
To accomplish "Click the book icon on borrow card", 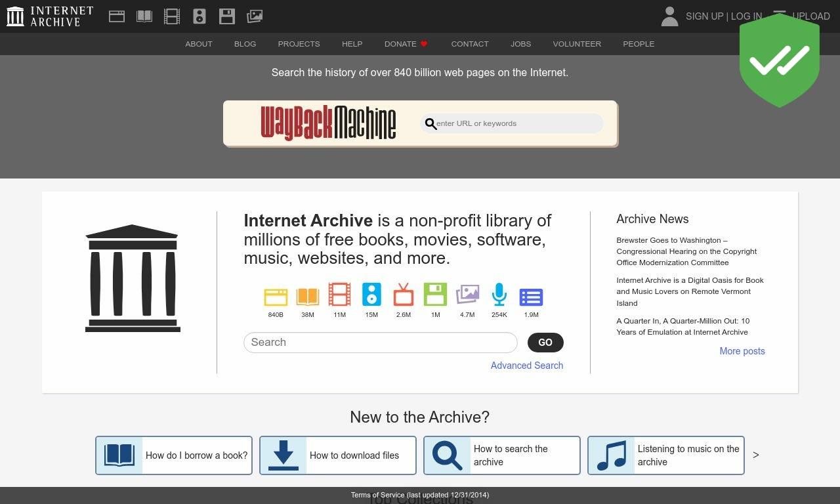I will click(119, 455).
